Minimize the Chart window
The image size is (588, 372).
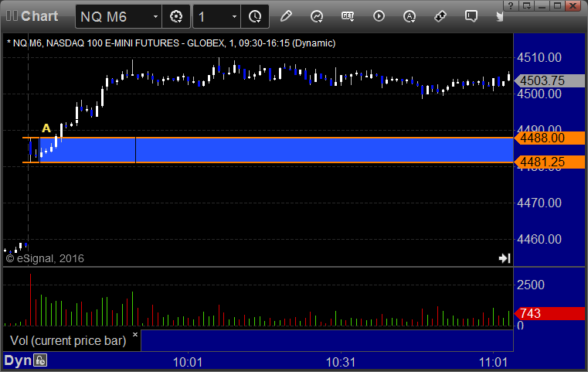tap(542, 5)
